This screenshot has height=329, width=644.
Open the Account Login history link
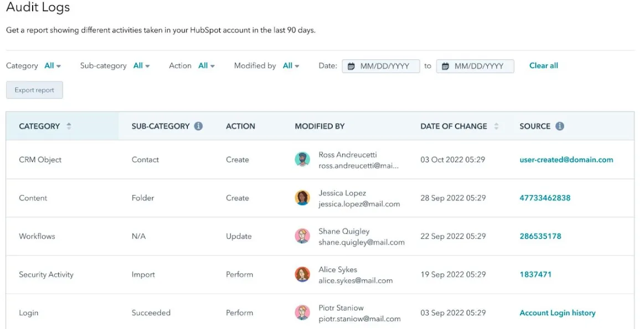[557, 313]
